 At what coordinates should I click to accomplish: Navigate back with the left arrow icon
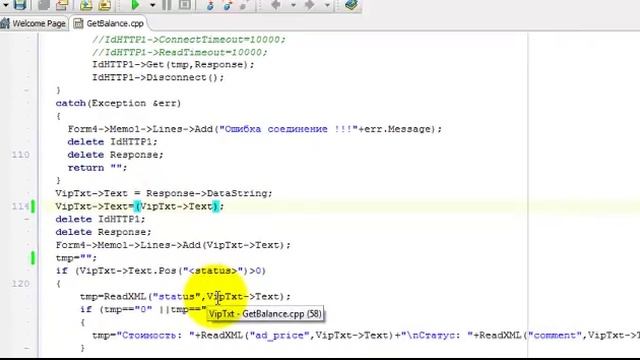[276, 5]
